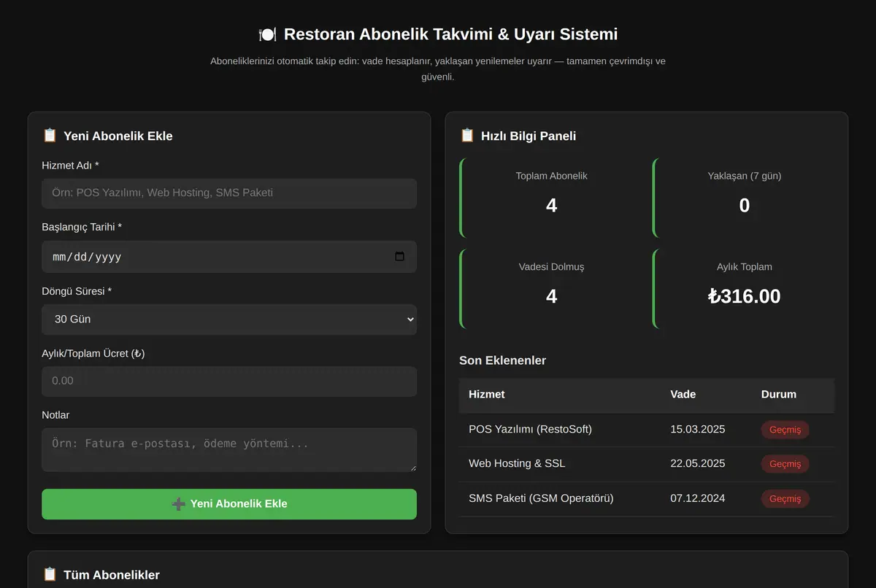
Task: Click the Geçmiş badge for SMS Paketi
Action: (785, 499)
